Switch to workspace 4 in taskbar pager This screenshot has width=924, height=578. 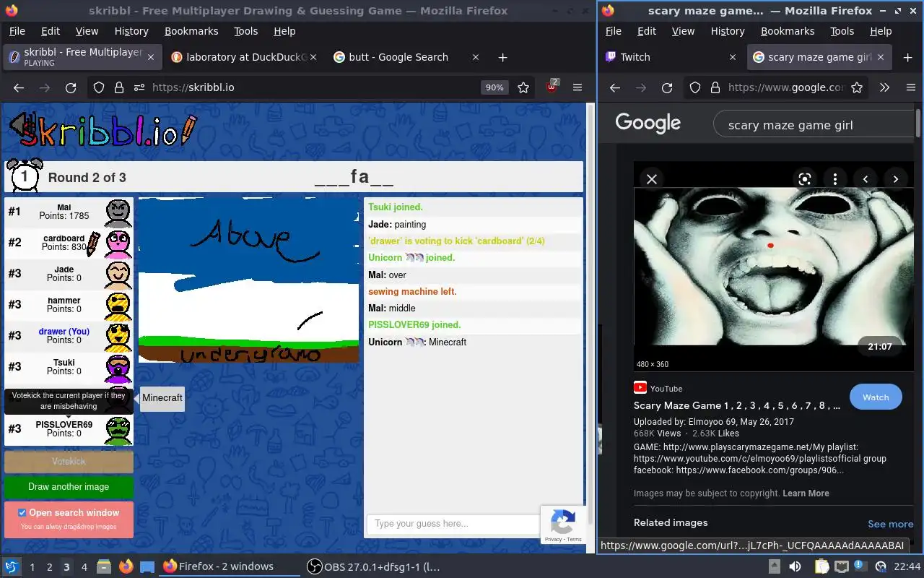click(x=84, y=567)
